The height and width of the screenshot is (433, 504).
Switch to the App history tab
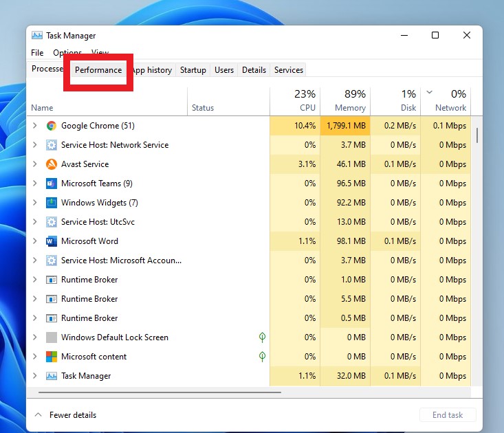pos(153,70)
